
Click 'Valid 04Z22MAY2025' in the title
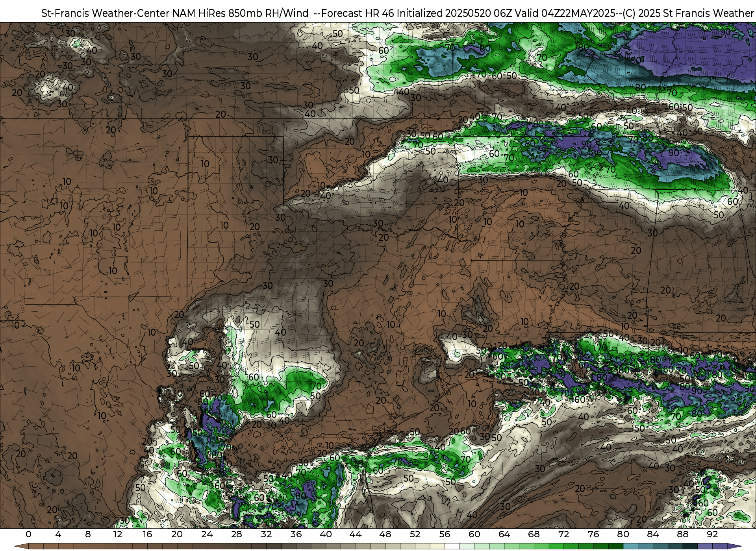(564, 13)
